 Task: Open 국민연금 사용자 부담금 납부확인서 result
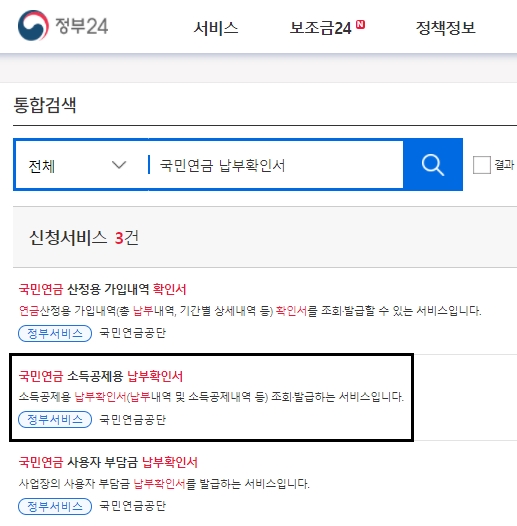coord(108,463)
